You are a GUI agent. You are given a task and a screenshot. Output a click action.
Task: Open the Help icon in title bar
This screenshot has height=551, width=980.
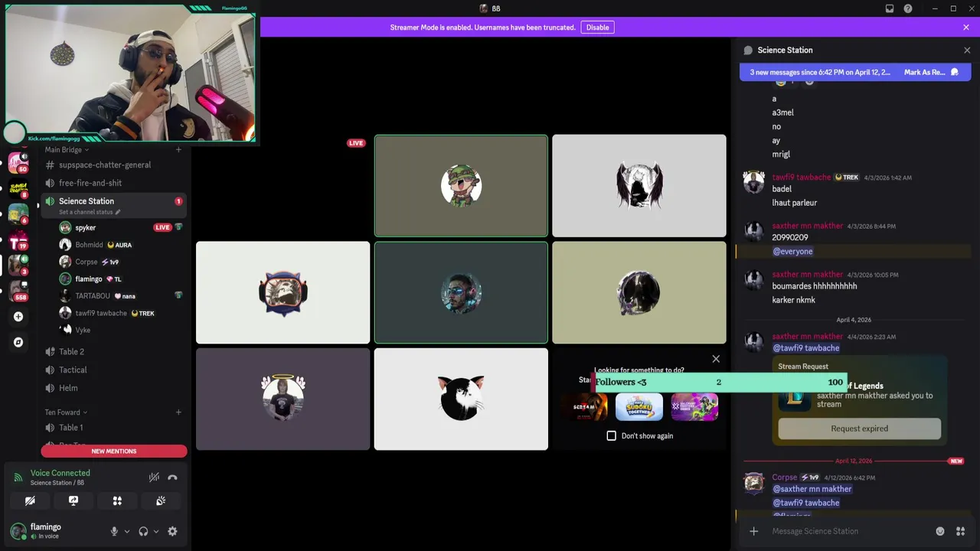point(908,8)
